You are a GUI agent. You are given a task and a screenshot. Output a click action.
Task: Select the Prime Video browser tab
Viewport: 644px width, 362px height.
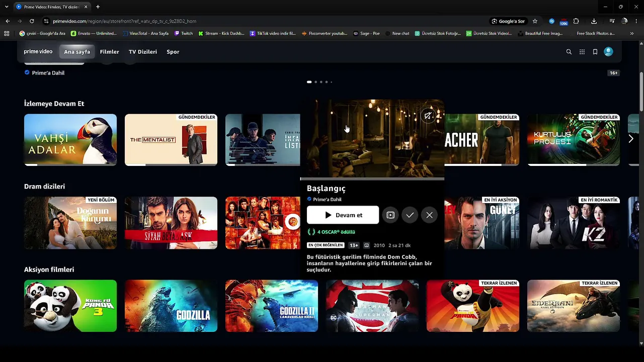click(51, 7)
